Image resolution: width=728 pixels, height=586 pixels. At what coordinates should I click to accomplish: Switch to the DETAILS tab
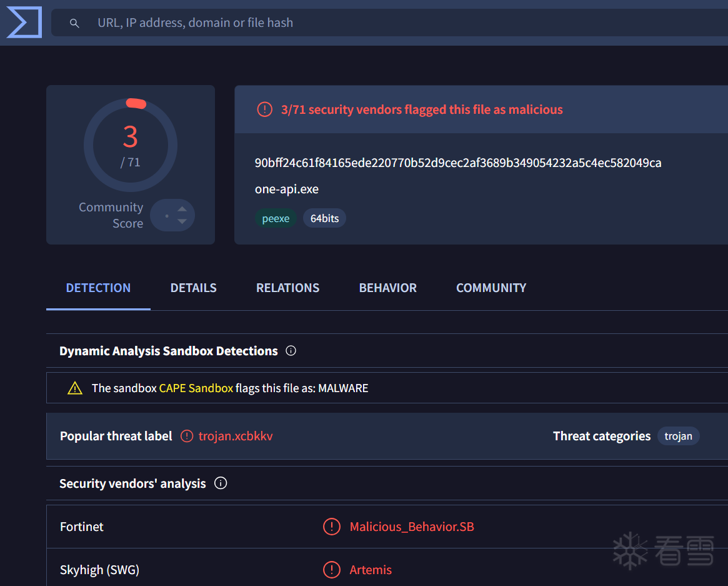[x=193, y=288]
